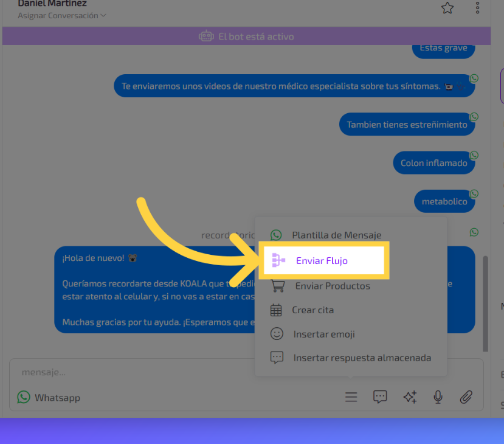Viewport: 504px width, 444px height.
Task: Attach a file using the paperclip
Action: pyautogui.click(x=466, y=397)
